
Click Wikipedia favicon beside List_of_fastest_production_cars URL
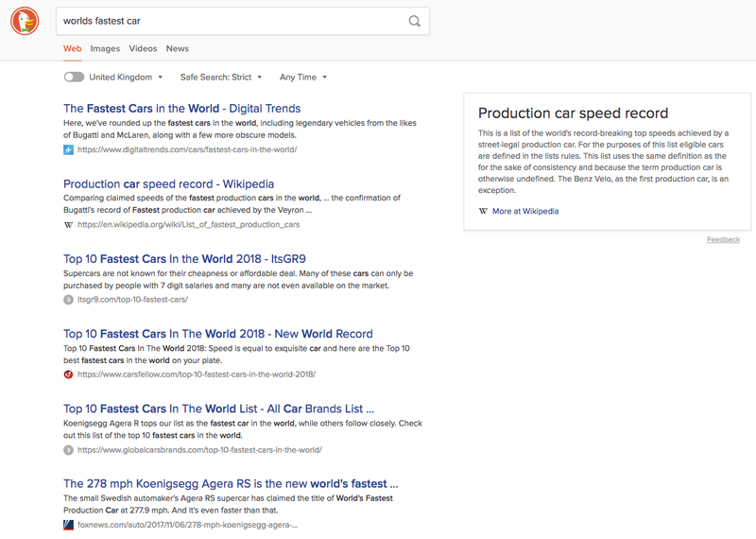[68, 225]
